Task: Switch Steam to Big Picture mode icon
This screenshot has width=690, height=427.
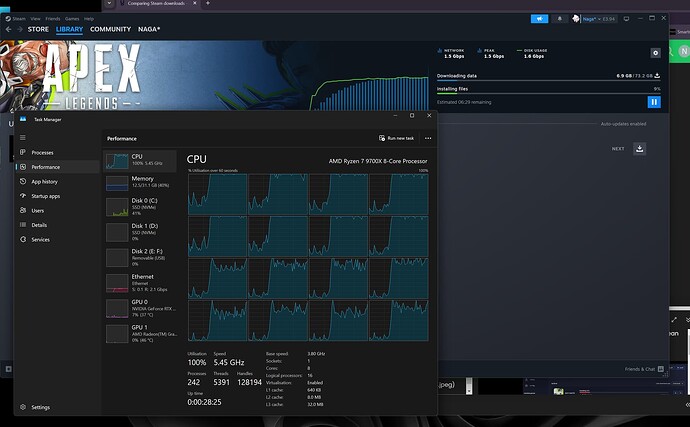Action: 626,19
